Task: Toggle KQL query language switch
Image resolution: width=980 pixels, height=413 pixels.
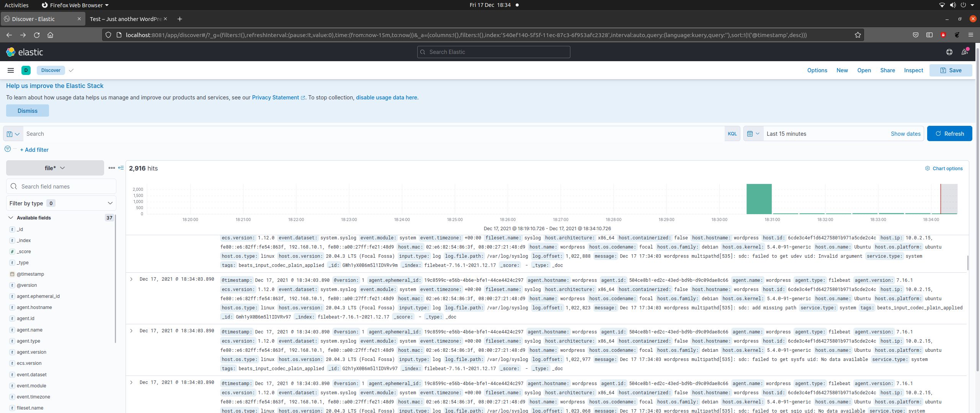Action: click(732, 134)
